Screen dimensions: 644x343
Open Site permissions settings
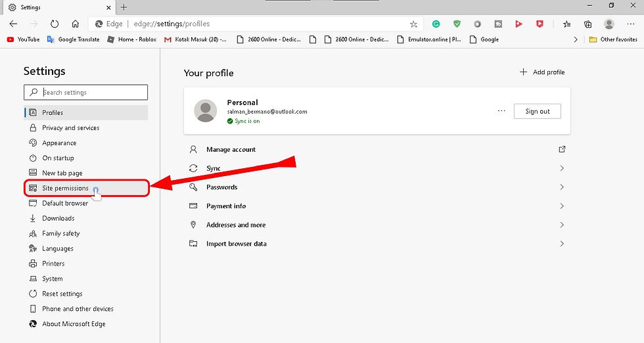tap(86, 188)
